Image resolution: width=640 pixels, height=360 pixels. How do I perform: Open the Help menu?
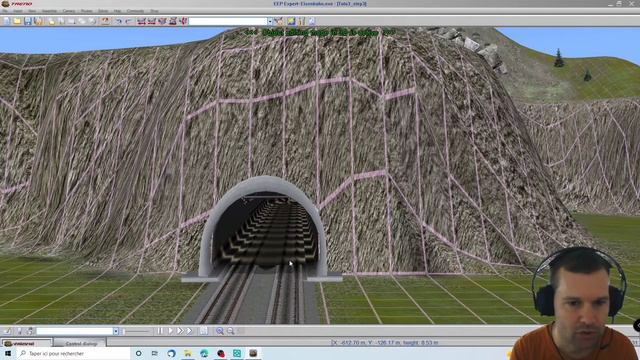(x=118, y=11)
